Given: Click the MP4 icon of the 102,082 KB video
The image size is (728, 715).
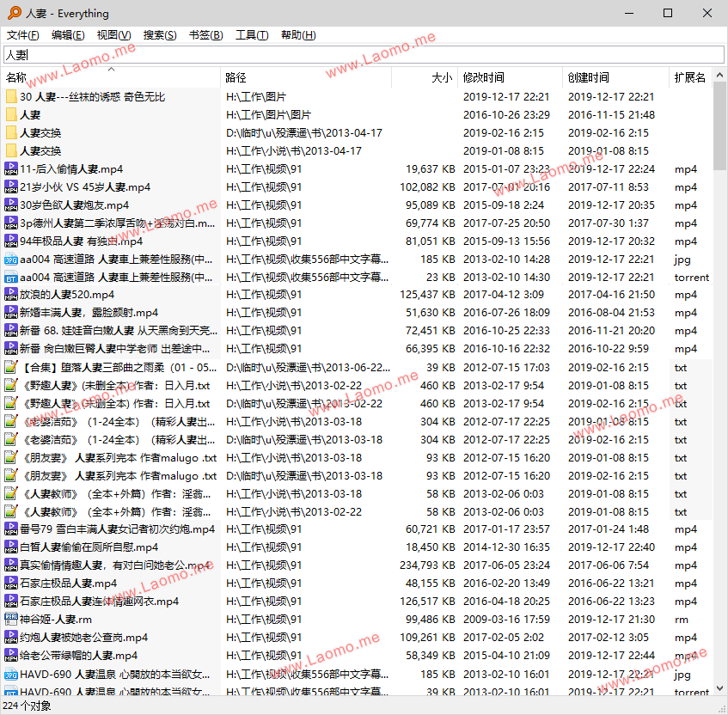Looking at the screenshot, I should 11,186.
